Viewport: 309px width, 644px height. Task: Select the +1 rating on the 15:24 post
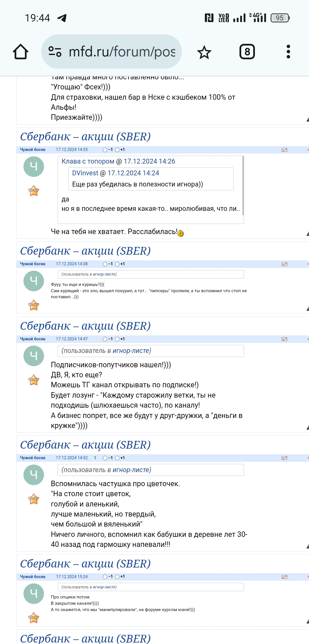(x=117, y=577)
